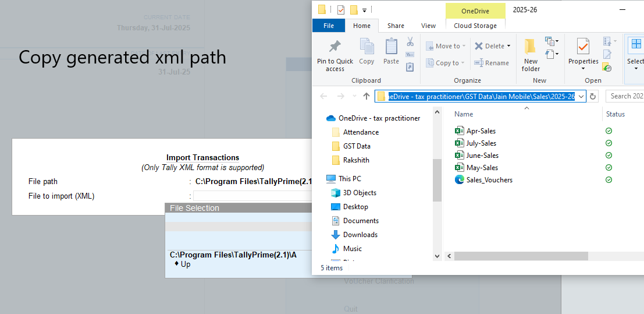Create a new folder from ribbon
The height and width of the screenshot is (314, 644).
click(x=531, y=55)
